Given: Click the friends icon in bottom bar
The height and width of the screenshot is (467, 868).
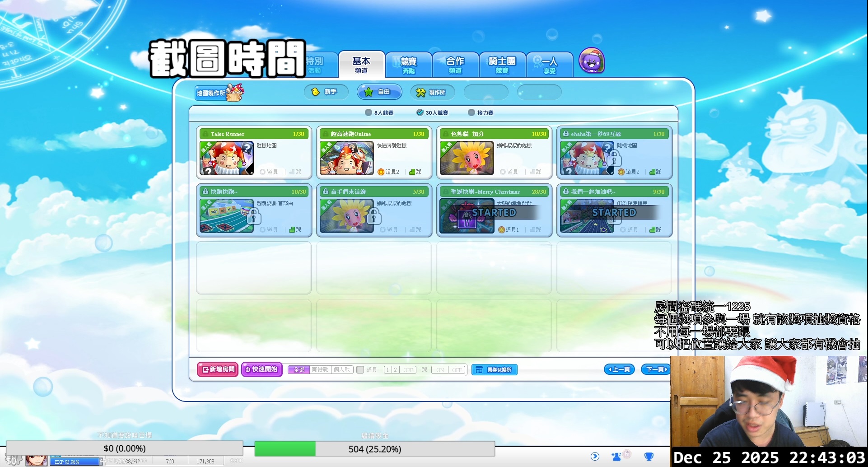Looking at the screenshot, I should click(x=616, y=456).
